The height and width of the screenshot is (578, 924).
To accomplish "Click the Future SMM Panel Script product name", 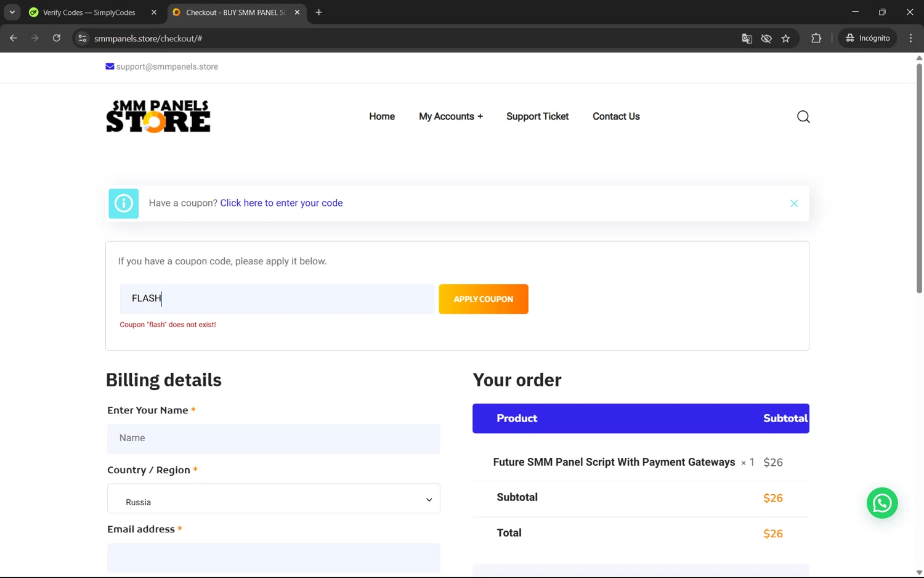I will coord(614,462).
